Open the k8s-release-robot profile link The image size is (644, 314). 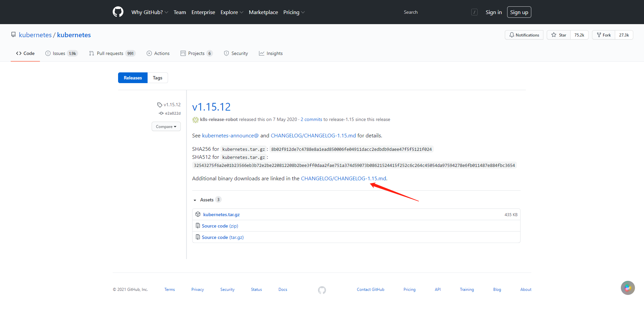pos(219,119)
